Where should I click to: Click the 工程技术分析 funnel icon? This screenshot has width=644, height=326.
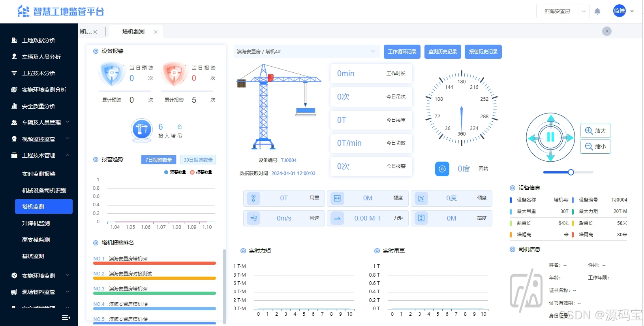[14, 73]
